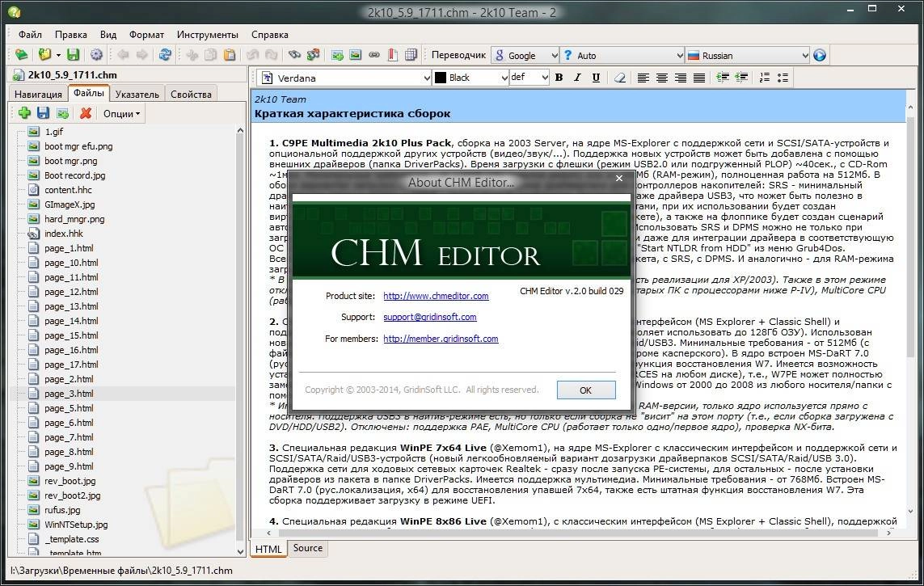Open the Black font color selector
The width and height of the screenshot is (924, 586).
coord(470,78)
